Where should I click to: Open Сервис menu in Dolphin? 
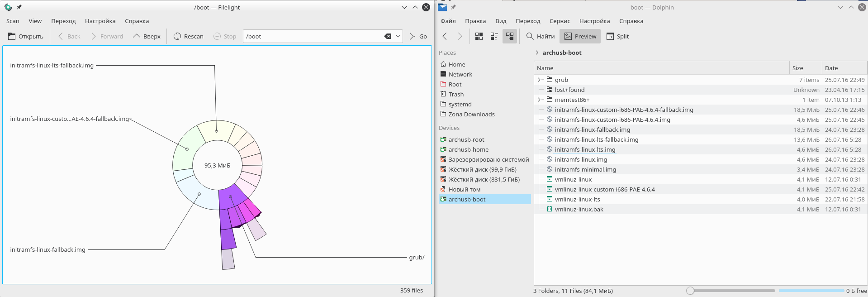560,21
